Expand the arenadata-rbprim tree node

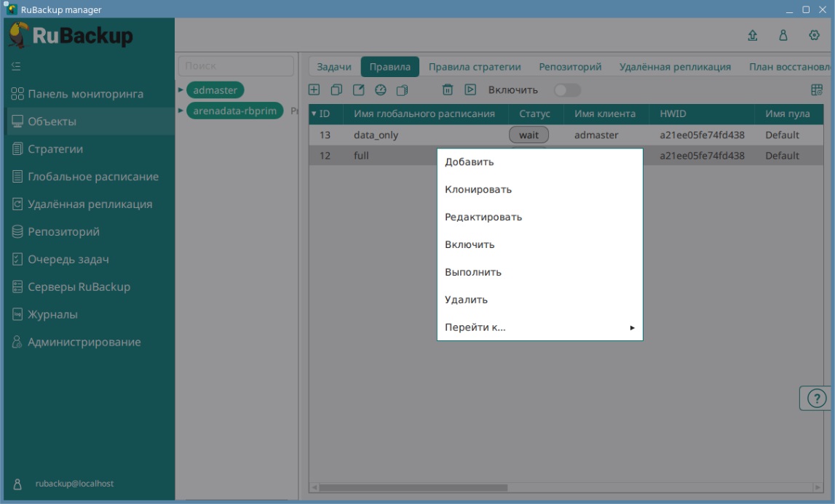(x=181, y=111)
